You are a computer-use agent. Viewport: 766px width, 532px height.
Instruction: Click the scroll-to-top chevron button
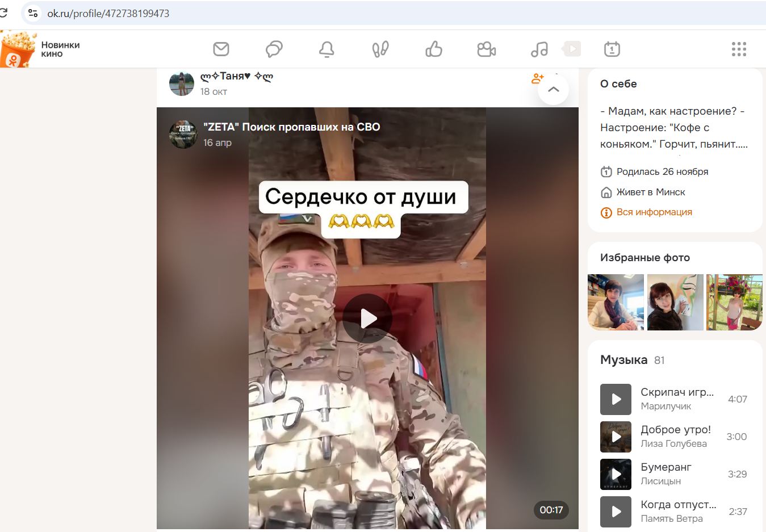coord(553,89)
